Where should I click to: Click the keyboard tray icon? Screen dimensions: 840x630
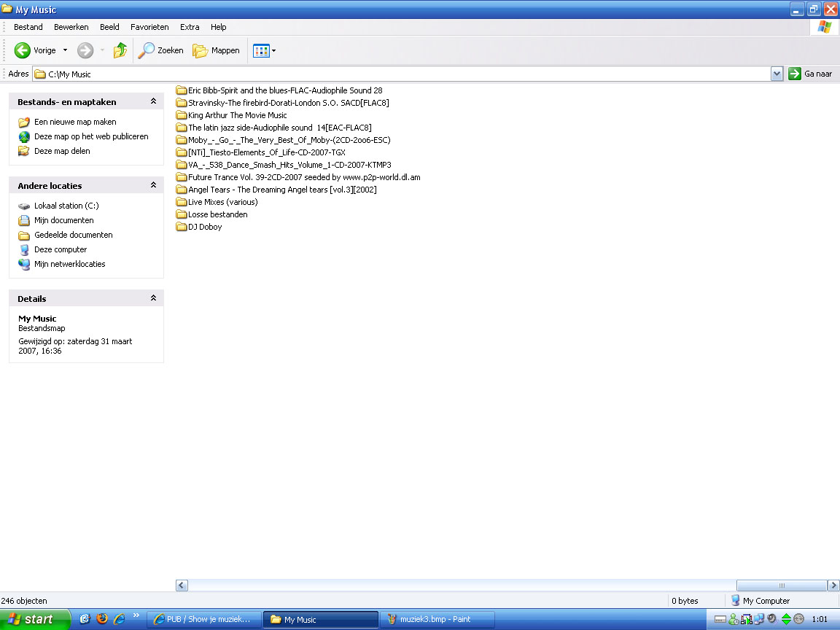(x=720, y=620)
